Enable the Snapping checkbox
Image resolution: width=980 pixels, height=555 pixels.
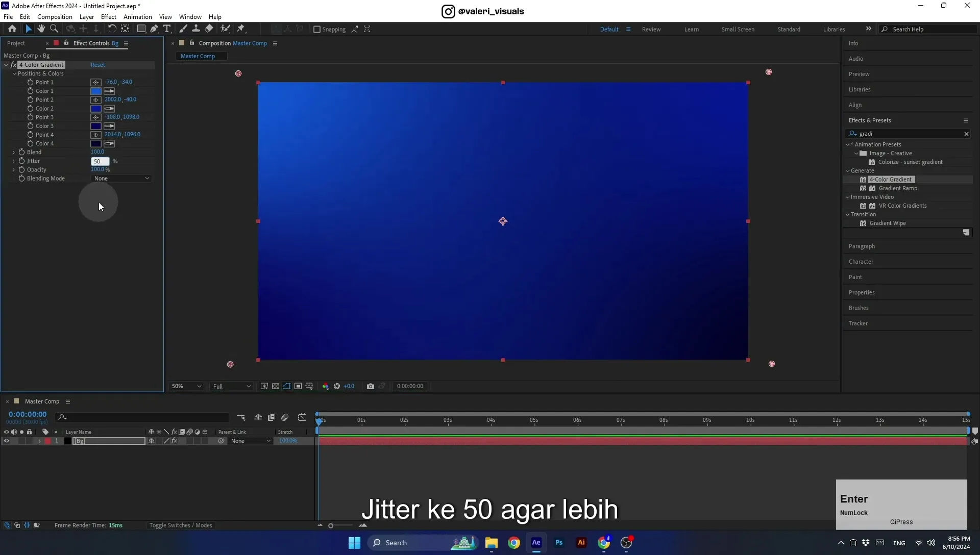tap(316, 30)
